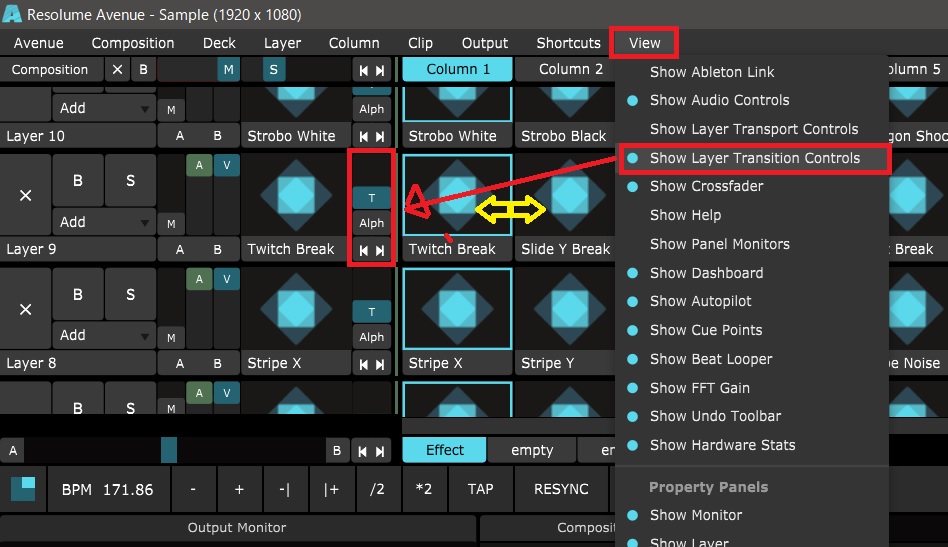Jump to Layer 8 next clip
The image size is (948, 547).
[x=380, y=364]
